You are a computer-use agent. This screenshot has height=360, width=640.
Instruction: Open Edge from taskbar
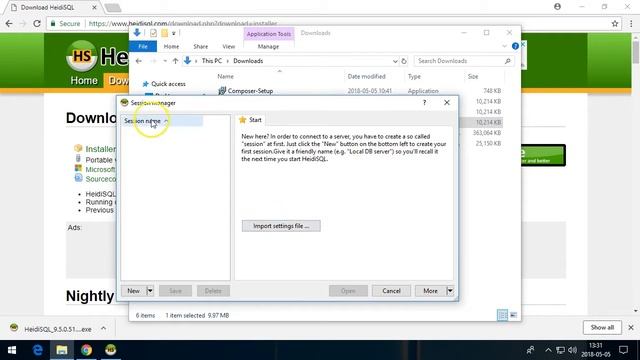pyautogui.click(x=38, y=350)
